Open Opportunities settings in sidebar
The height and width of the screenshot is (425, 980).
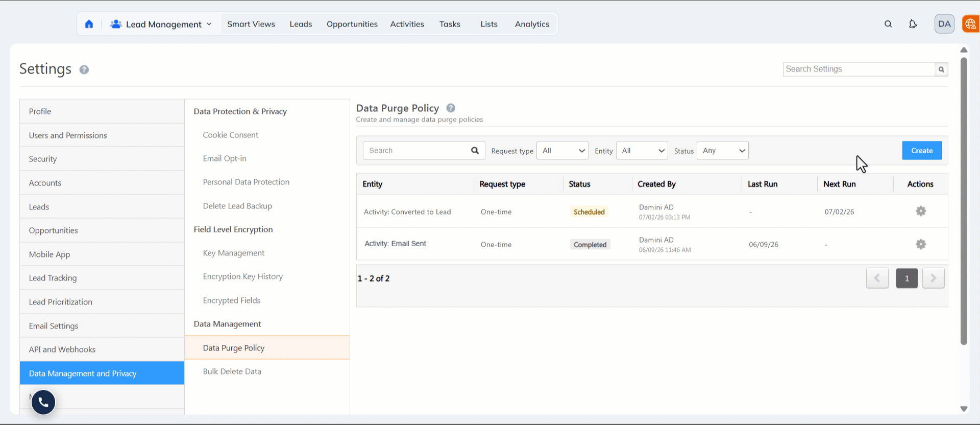[102, 230]
